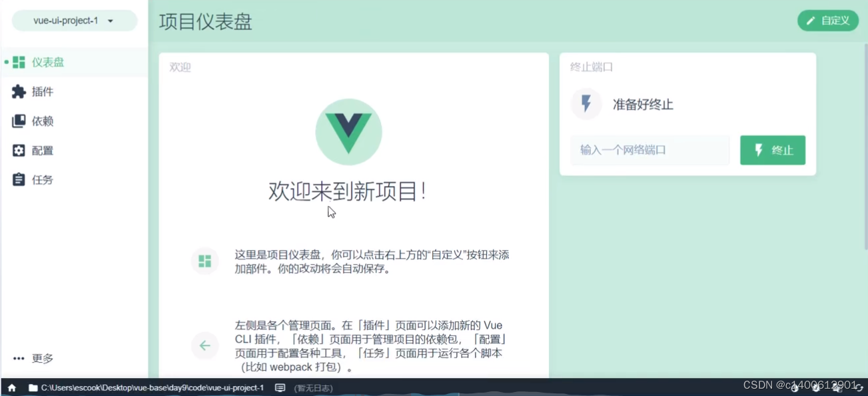Click the dashboard grid icon in welcome tips

205,261
